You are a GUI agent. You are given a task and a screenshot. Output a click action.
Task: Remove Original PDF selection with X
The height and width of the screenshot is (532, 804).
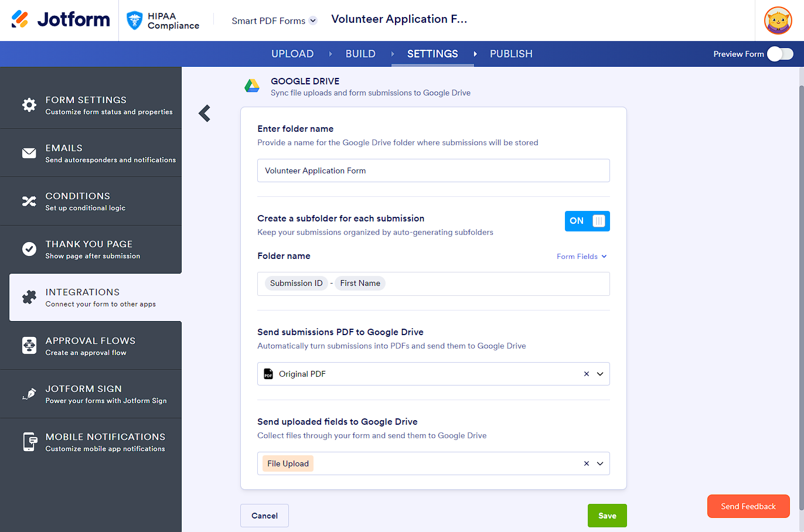point(586,374)
